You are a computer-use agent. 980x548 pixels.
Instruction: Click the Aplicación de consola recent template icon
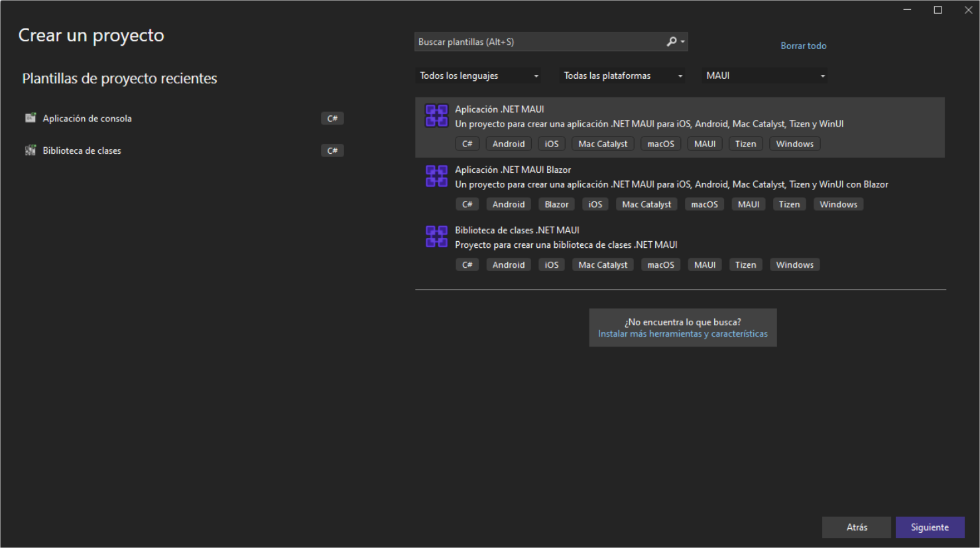(x=31, y=118)
